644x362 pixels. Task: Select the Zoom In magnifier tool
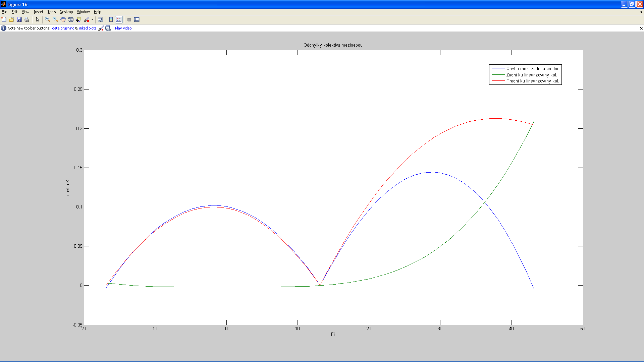(x=48, y=19)
